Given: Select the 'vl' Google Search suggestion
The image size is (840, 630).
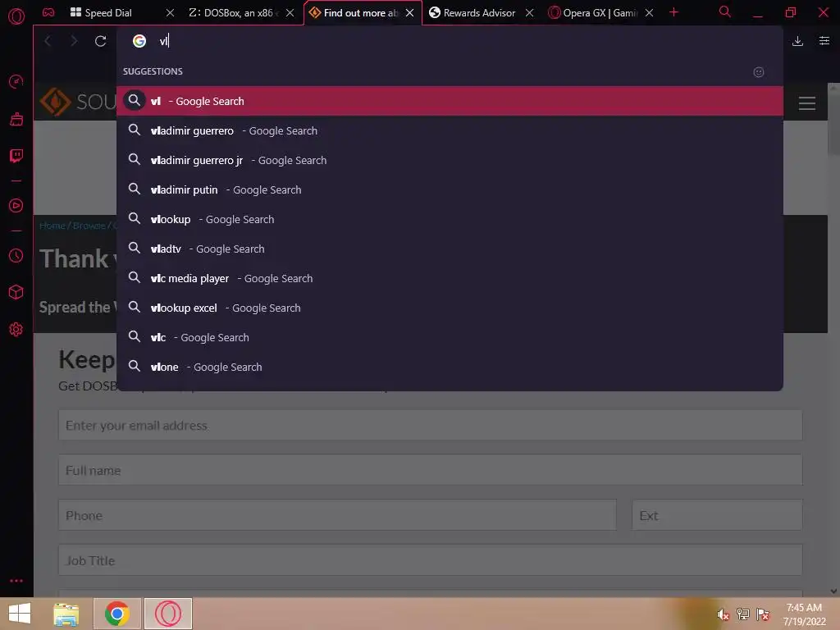Looking at the screenshot, I should [450, 101].
